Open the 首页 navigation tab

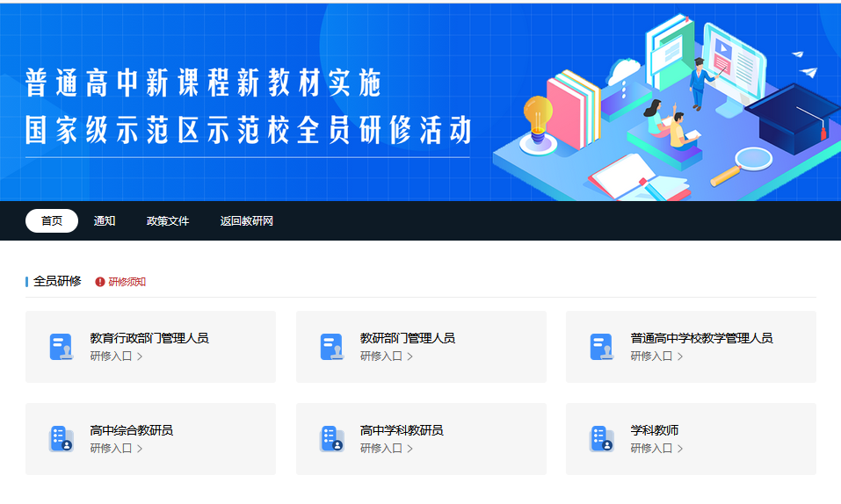click(x=52, y=221)
